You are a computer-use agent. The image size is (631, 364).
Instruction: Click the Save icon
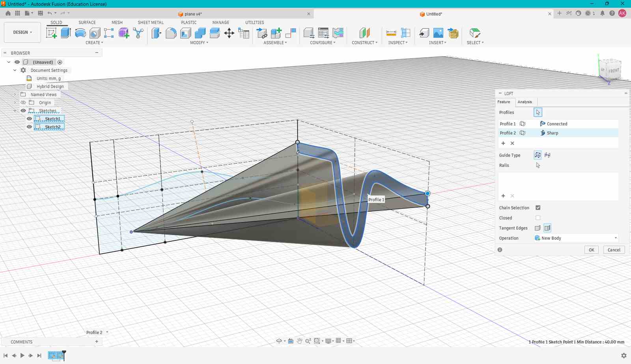click(40, 13)
